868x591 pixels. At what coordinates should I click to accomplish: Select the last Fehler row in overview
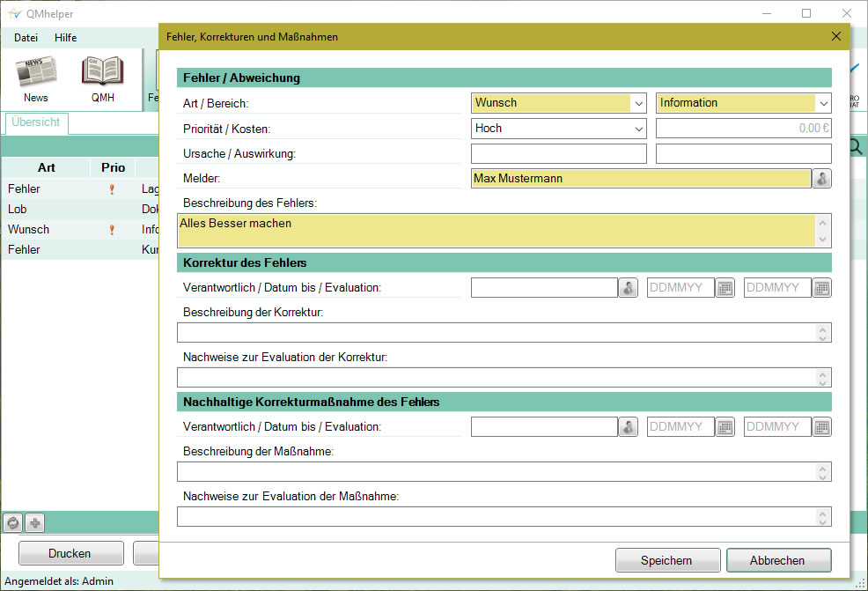click(x=80, y=250)
